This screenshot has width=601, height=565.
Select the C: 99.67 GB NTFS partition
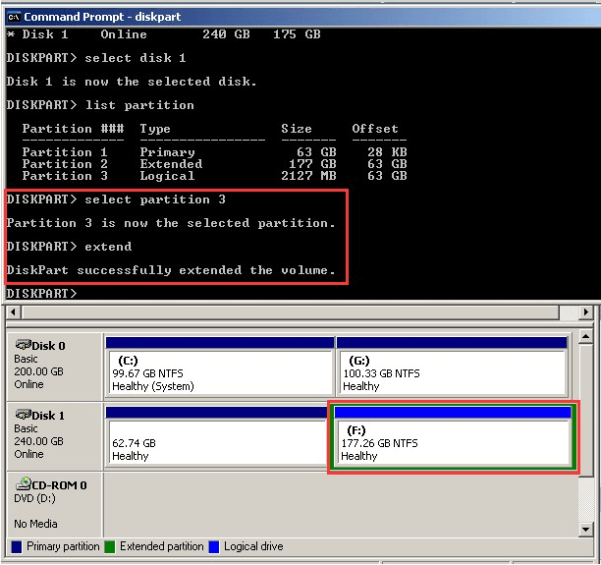click(220, 366)
